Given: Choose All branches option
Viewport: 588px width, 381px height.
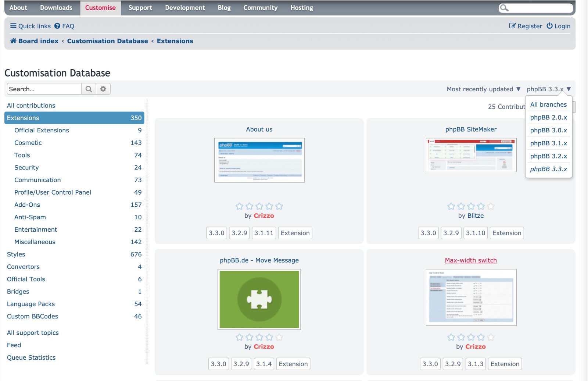Looking at the screenshot, I should click(548, 104).
